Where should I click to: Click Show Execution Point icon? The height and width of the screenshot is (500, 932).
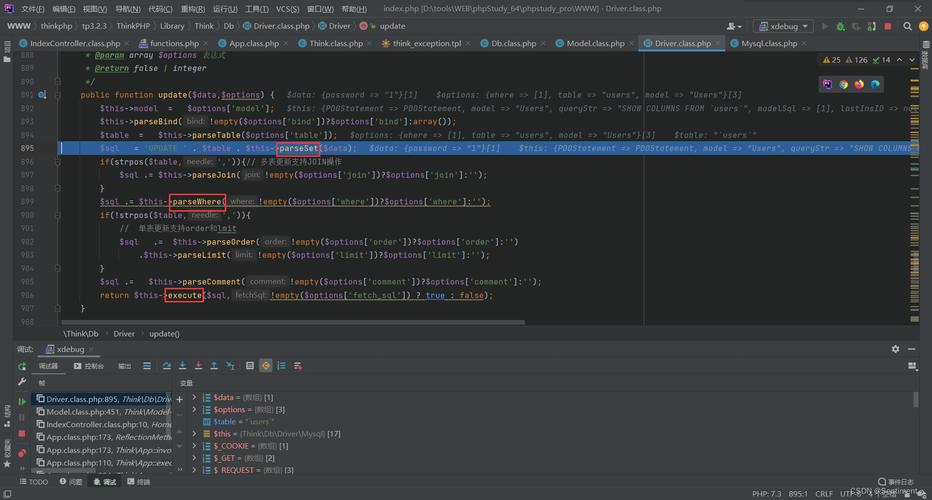147,366
